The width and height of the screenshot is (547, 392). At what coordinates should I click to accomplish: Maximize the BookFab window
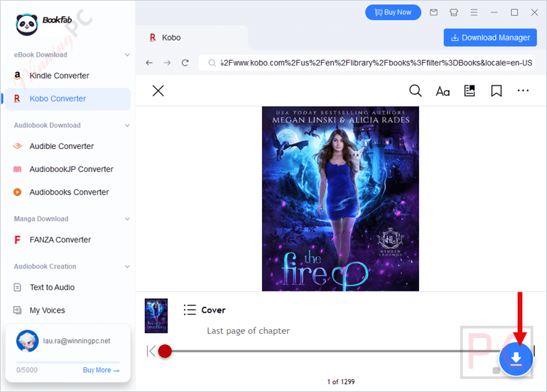[514, 12]
